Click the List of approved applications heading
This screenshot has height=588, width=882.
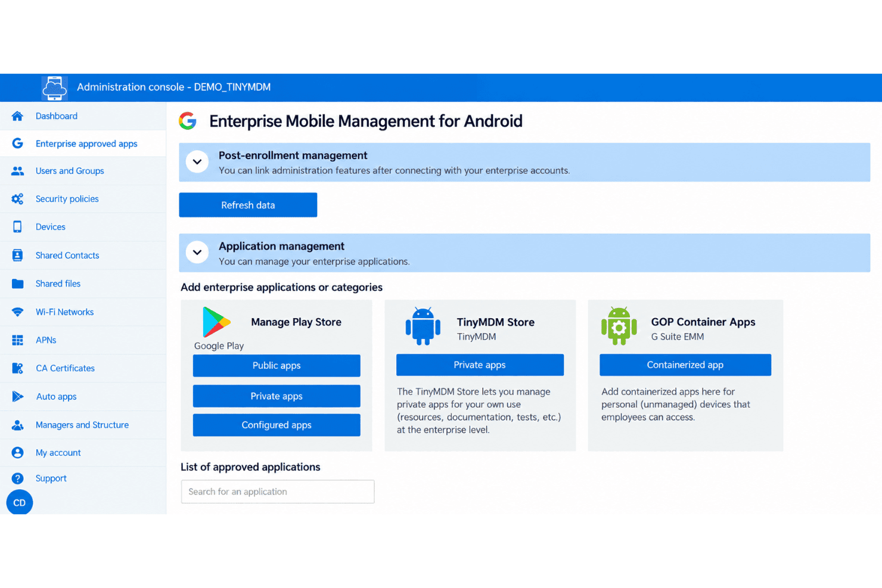pos(250,467)
